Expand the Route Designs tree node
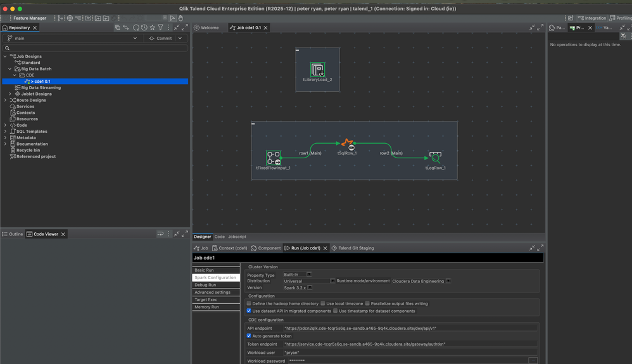632x364 pixels. (x=5, y=100)
